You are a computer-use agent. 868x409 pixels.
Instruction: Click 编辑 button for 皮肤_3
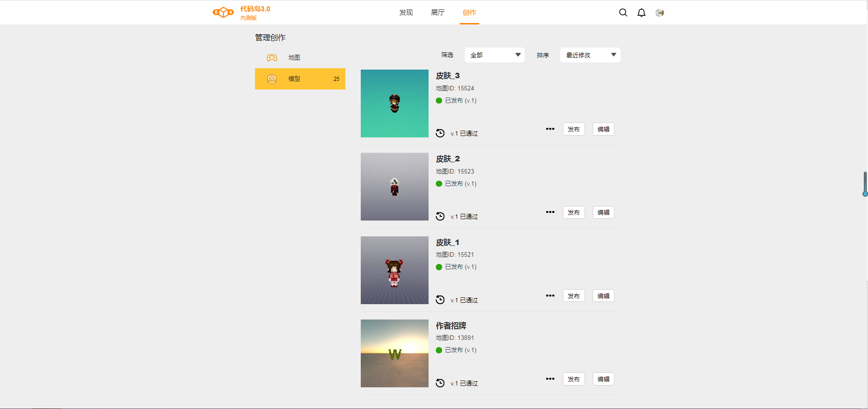pos(604,129)
